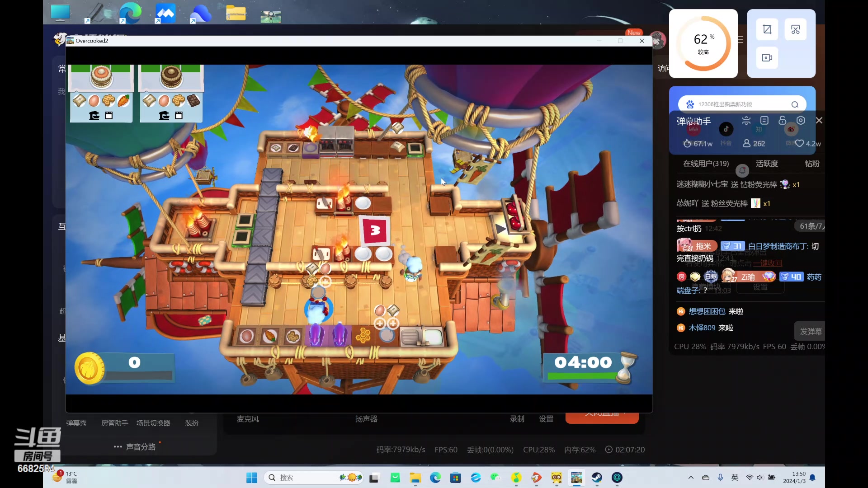The width and height of the screenshot is (868, 488).
Task: Open Task View from the taskbar
Action: point(374,478)
